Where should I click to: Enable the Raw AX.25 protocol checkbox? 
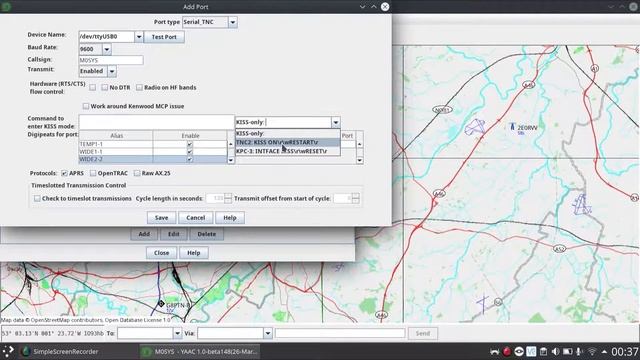(x=137, y=173)
